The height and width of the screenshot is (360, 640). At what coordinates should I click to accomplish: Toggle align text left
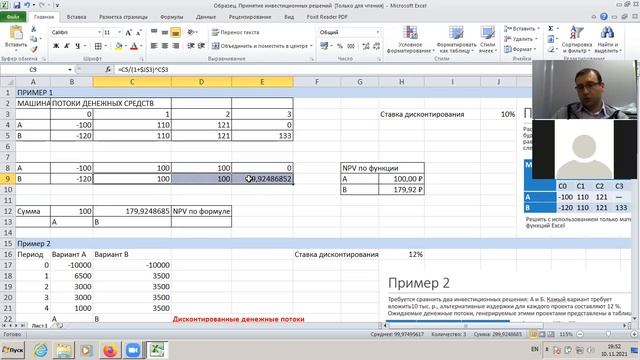[x=154, y=46]
